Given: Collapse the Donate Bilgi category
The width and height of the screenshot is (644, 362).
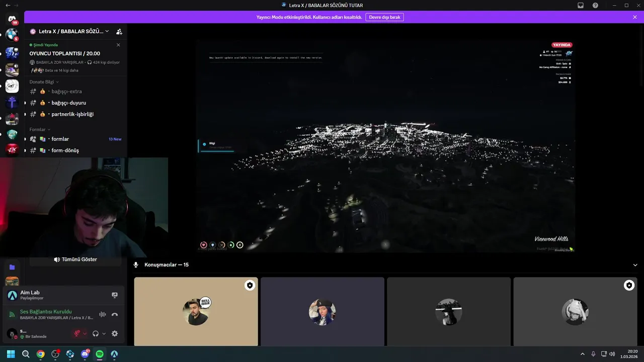Looking at the screenshot, I should pos(44,82).
